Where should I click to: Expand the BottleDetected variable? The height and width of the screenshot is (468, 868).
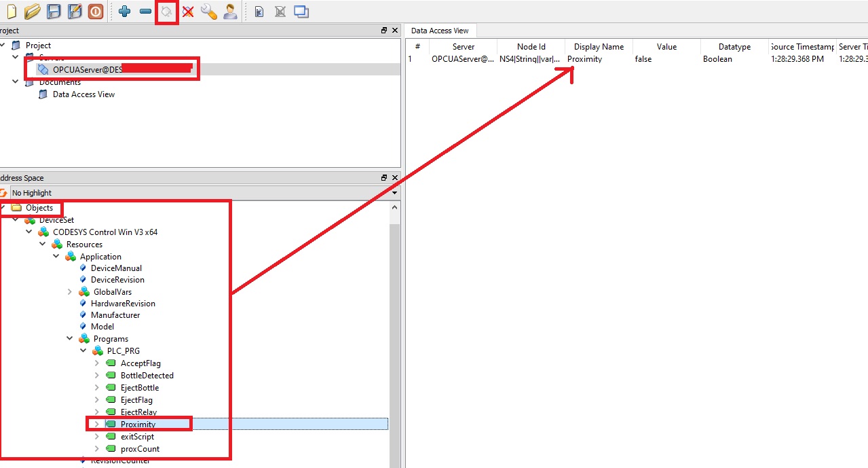pos(97,376)
